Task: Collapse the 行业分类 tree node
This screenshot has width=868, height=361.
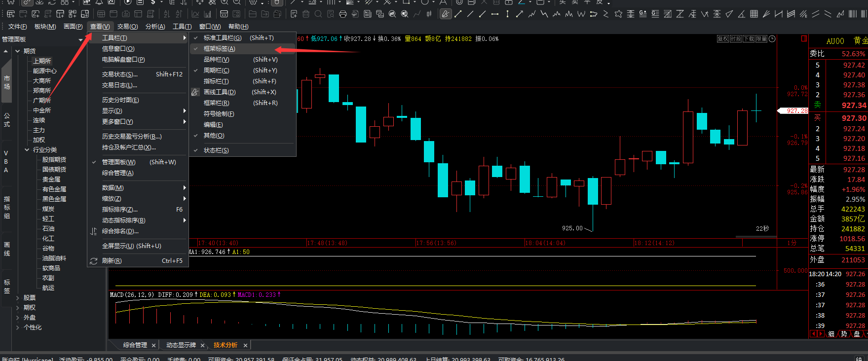Action: pos(27,150)
